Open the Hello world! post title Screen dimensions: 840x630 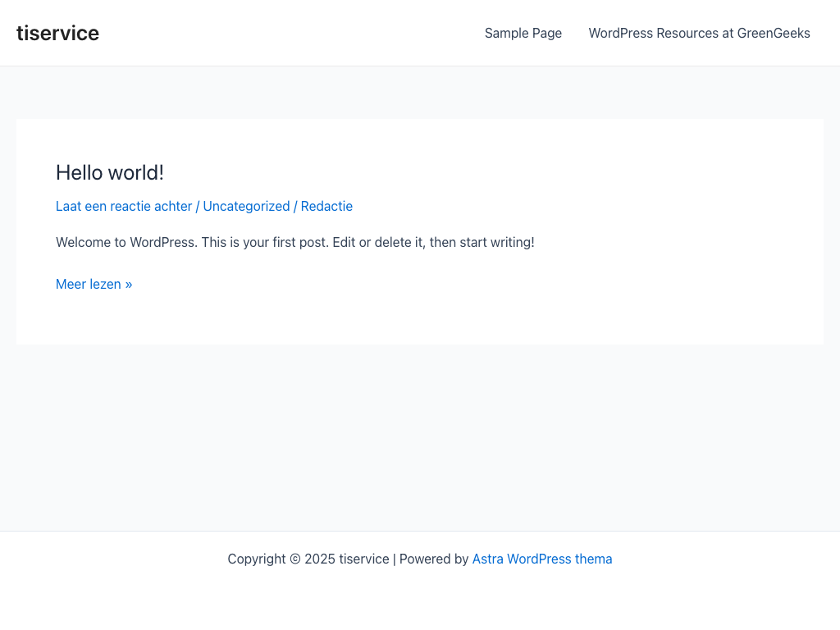point(110,172)
